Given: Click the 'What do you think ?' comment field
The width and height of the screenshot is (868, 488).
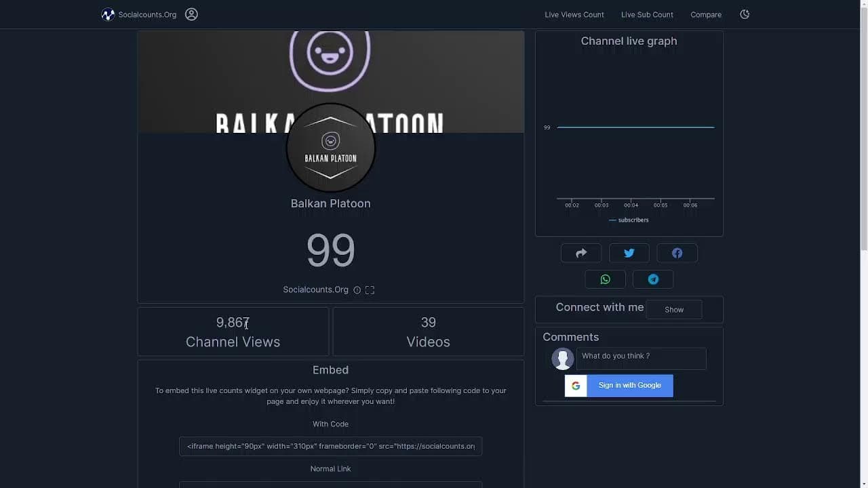Looking at the screenshot, I should click(x=641, y=359).
